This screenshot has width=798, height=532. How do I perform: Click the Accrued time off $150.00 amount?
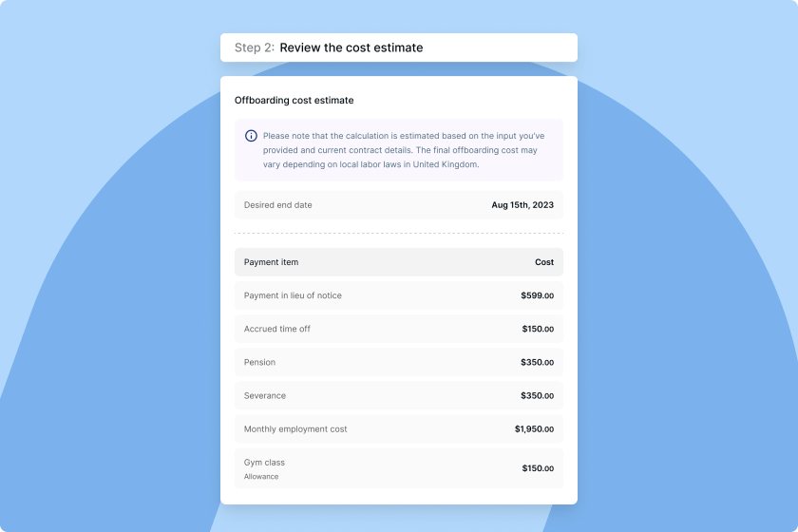538,329
